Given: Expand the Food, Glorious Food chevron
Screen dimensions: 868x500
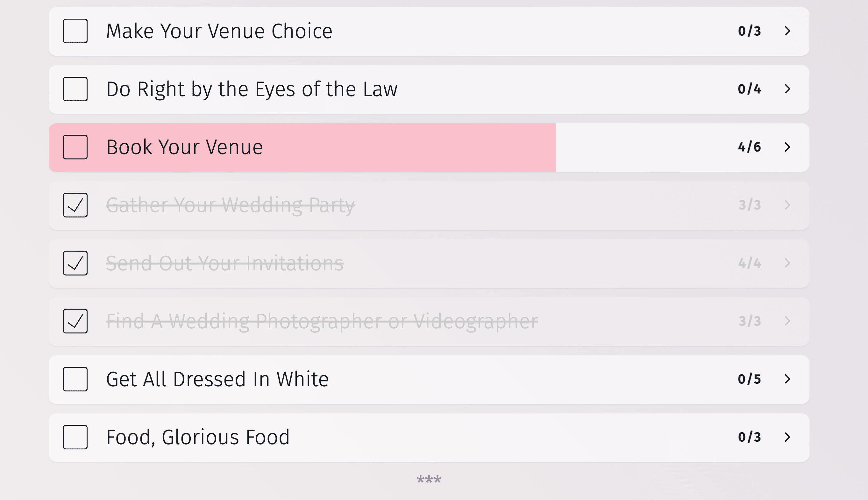Looking at the screenshot, I should tap(788, 437).
